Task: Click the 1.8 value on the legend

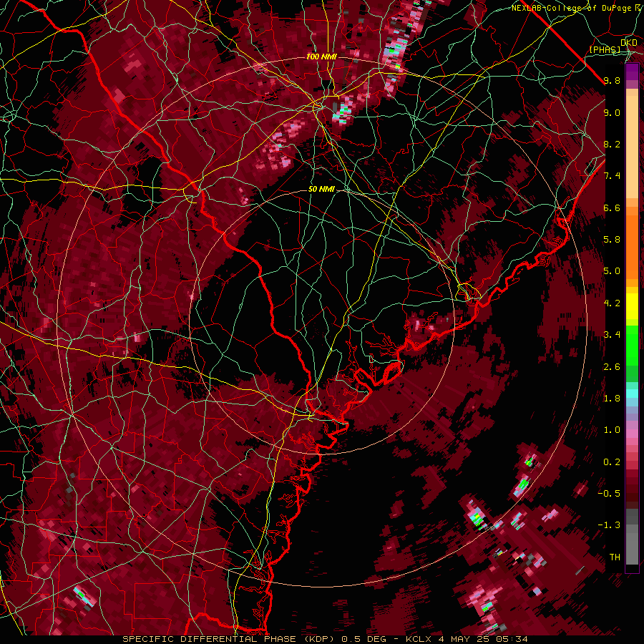Action: 612,399
